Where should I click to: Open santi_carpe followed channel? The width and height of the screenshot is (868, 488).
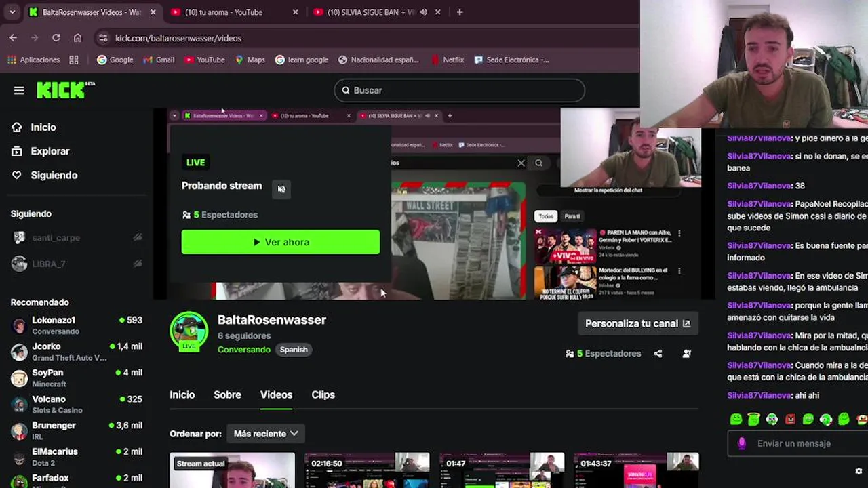tap(77, 238)
